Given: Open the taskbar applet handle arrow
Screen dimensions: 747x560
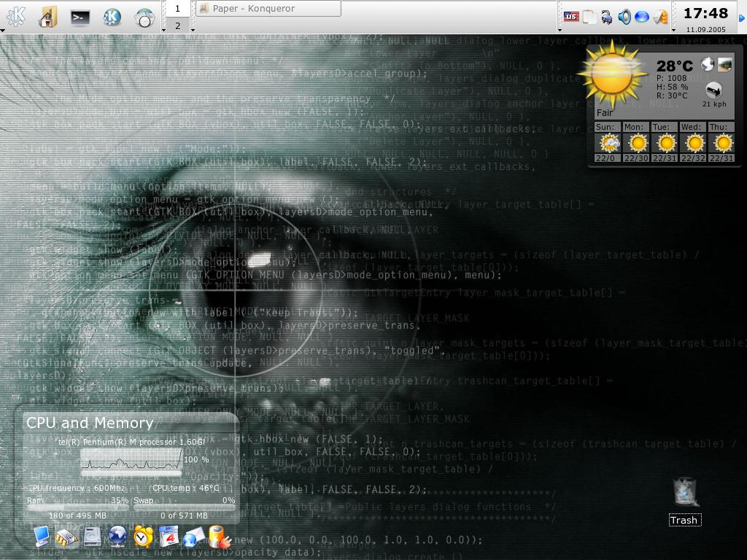Looking at the screenshot, I should pyautogui.click(x=193, y=31).
